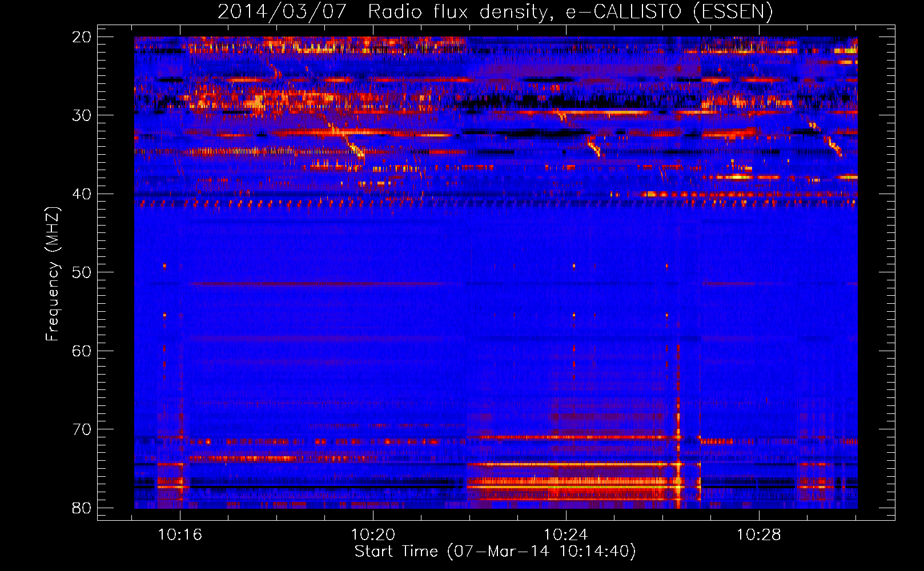924x571 pixels.
Task: Click the 10:28 time tick label
Action: [758, 535]
